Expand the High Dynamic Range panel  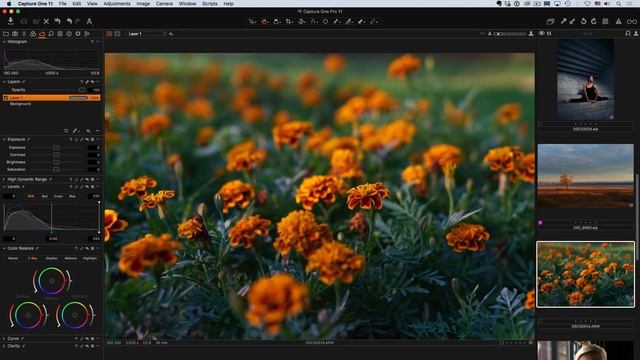click(4, 179)
